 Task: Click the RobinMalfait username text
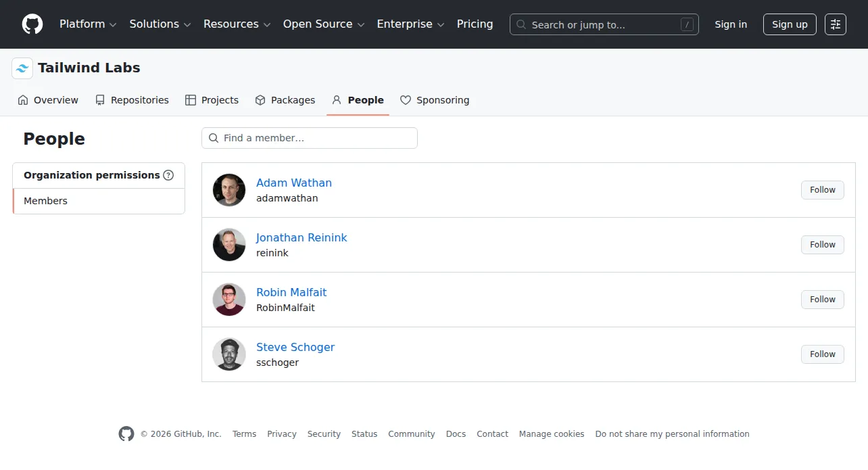point(286,308)
